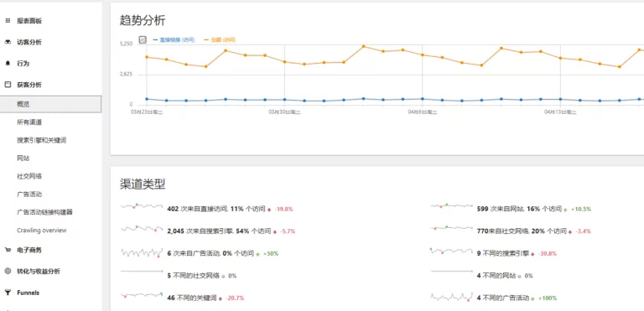The width and height of the screenshot is (644, 311).
Task: Click sparkline for 4 不同的广告活动
Action: click(452, 296)
